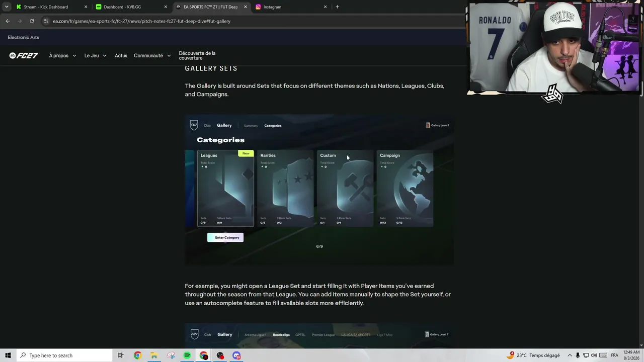Screen dimensions: 644x362
Task: Open the active Chrome window with red badge
Action: [204, 355]
